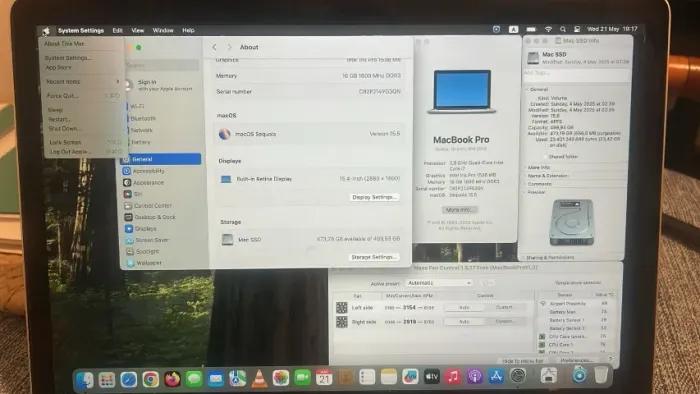Click the Wi-Fi icon in menu bar

tap(548, 29)
